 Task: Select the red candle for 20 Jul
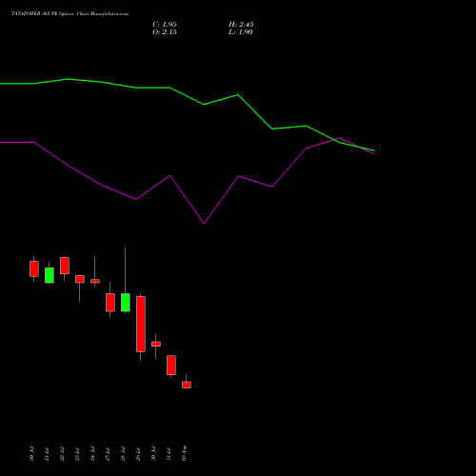34,268
